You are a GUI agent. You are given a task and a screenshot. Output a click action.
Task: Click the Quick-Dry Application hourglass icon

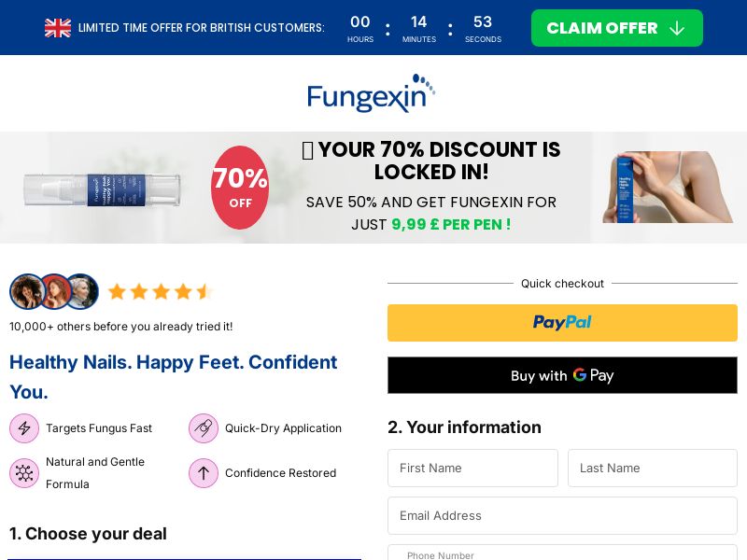click(204, 428)
